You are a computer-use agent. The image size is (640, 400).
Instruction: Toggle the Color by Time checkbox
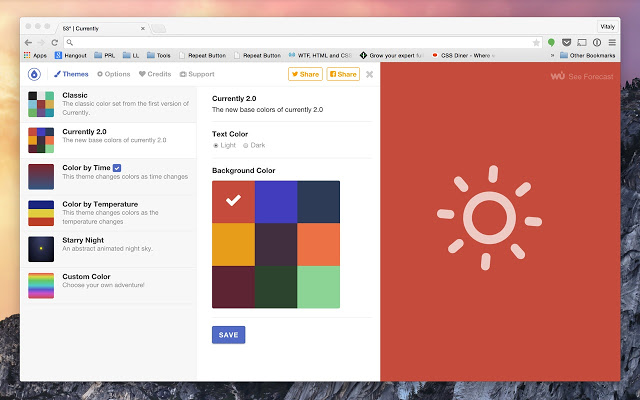(117, 168)
